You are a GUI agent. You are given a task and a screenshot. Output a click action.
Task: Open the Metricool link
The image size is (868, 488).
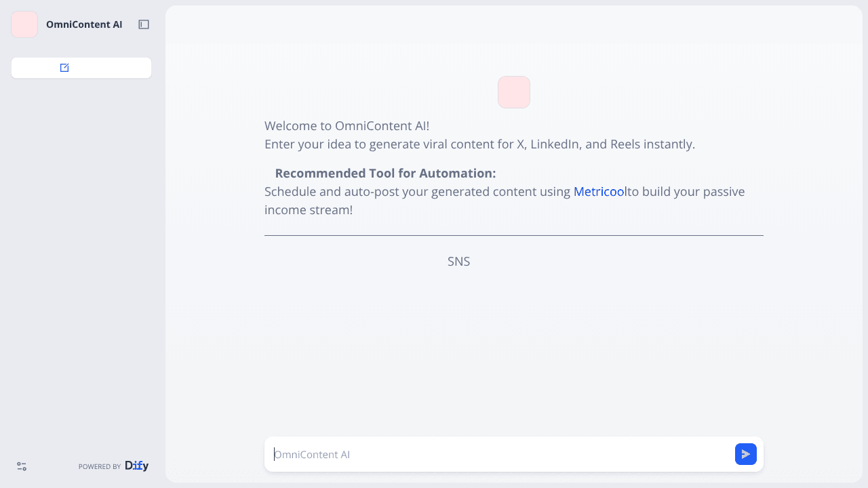coord(600,192)
